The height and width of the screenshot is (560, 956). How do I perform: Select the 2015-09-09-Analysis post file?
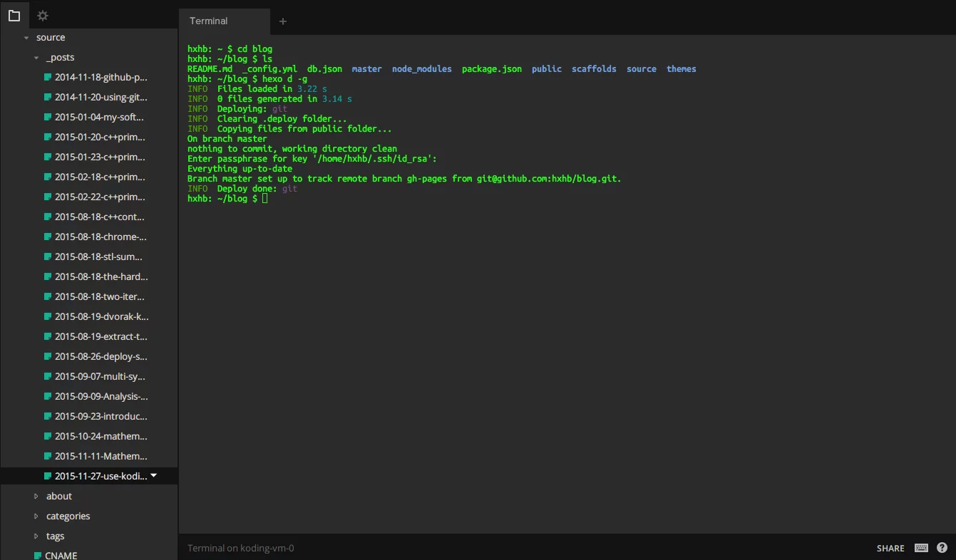[101, 396]
